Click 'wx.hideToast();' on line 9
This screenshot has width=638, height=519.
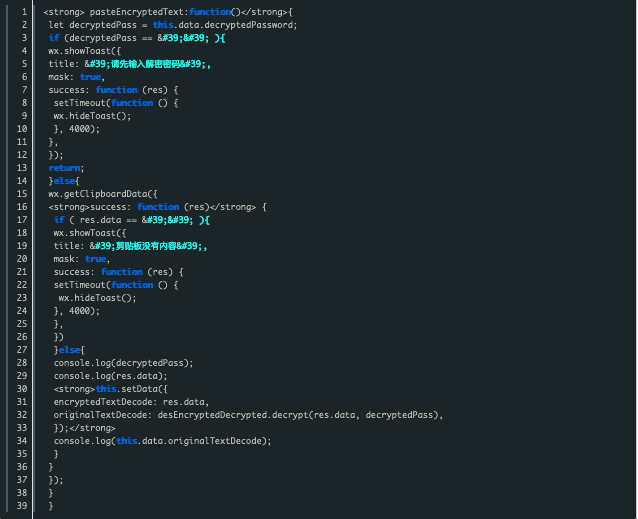coord(92,116)
